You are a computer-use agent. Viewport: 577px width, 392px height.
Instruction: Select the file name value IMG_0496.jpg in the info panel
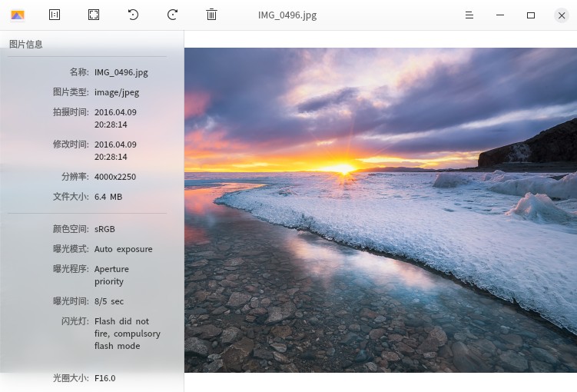[x=121, y=72]
